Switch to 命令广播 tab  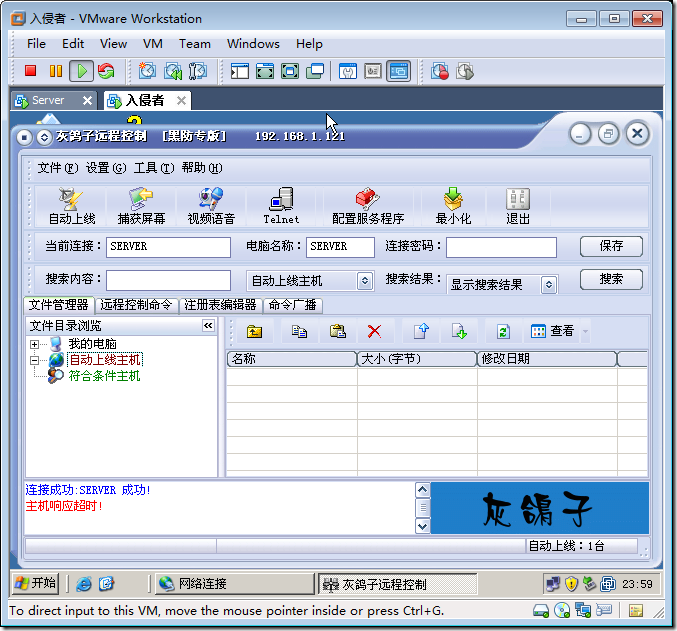coord(292,305)
